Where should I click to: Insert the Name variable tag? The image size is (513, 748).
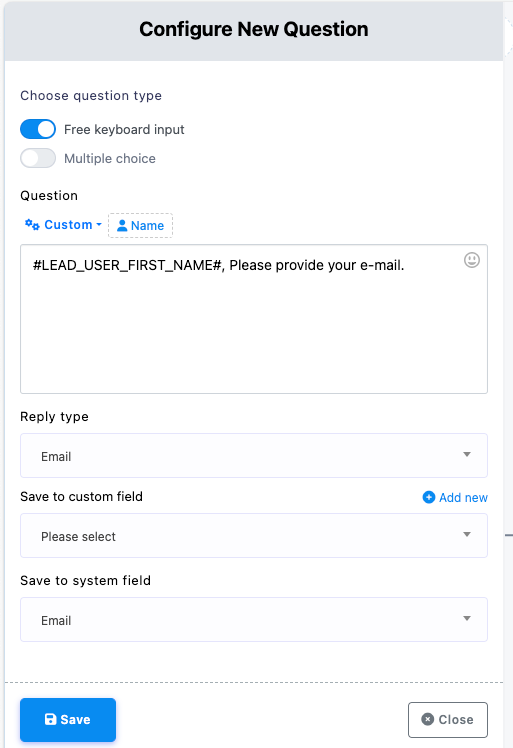coord(140,225)
